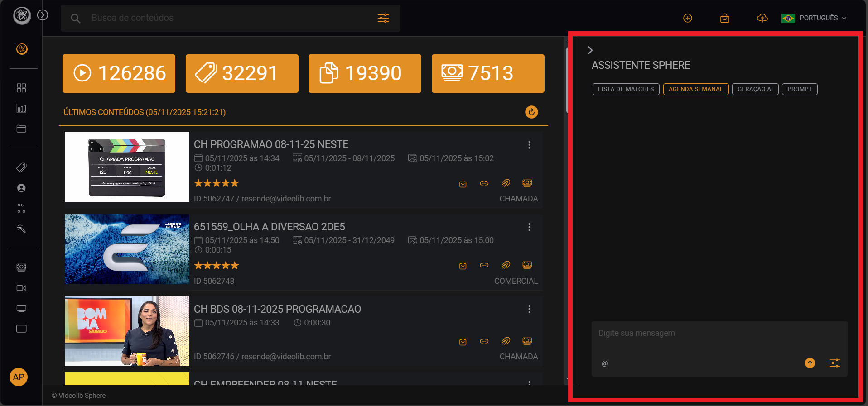This screenshot has width=868, height=406.
Task: Select the AGENDA SEMANAL tab
Action: (696, 89)
